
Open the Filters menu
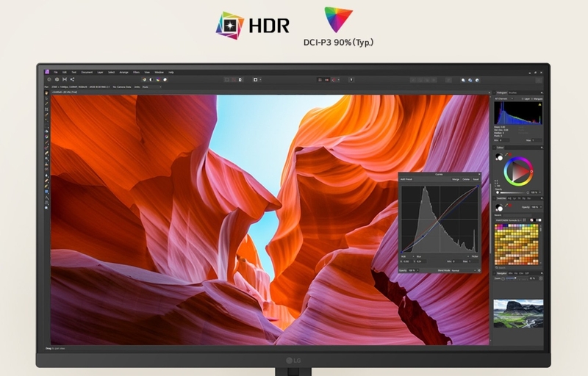(x=136, y=72)
